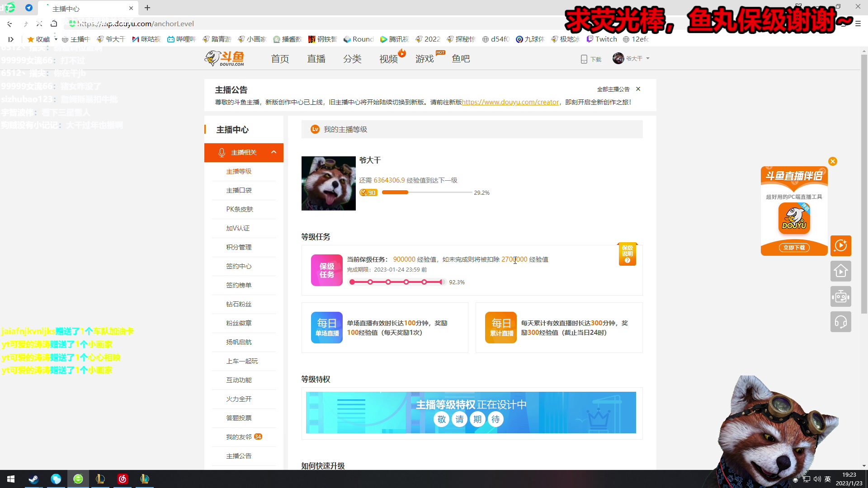Click the orange replay floating icon

coord(841,246)
